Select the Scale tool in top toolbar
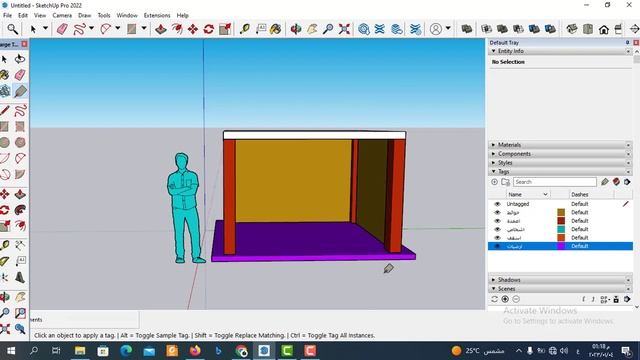Viewport: 640px width, 360px height. coord(225,29)
